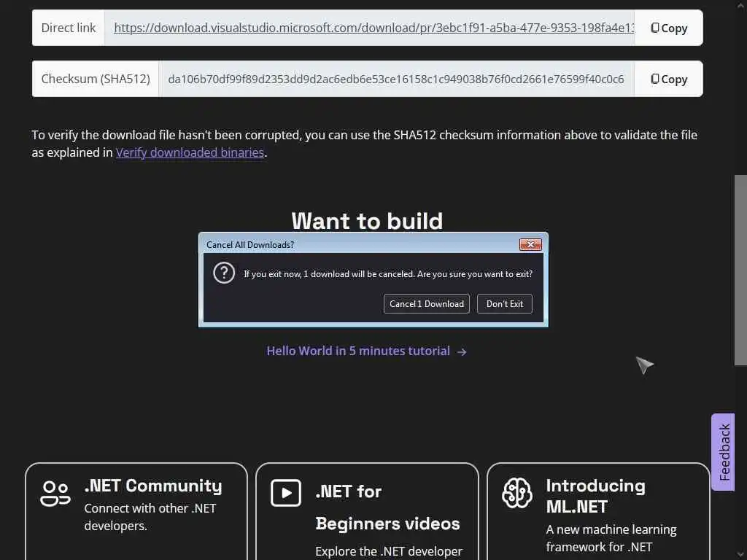Open the Feedback side tab
Image resolution: width=747 pixels, height=560 pixels.
[723, 452]
